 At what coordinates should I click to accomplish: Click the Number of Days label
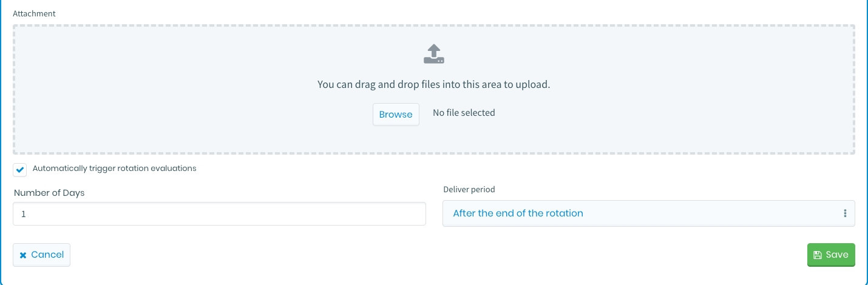click(x=49, y=193)
